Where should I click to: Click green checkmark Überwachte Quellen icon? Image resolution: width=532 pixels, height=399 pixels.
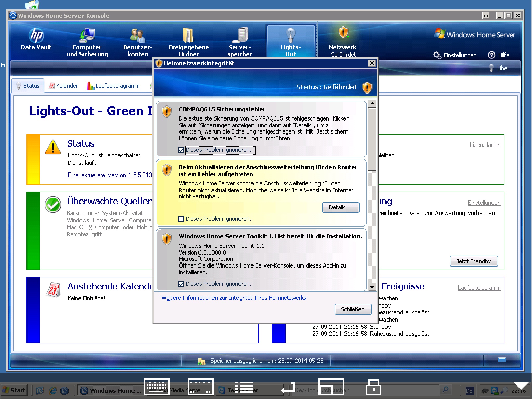[x=53, y=205]
